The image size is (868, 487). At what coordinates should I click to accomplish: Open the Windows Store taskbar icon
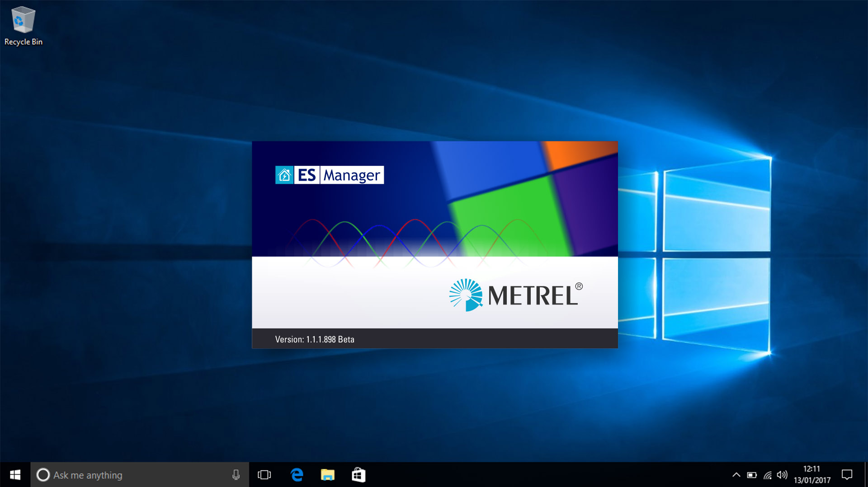point(359,475)
